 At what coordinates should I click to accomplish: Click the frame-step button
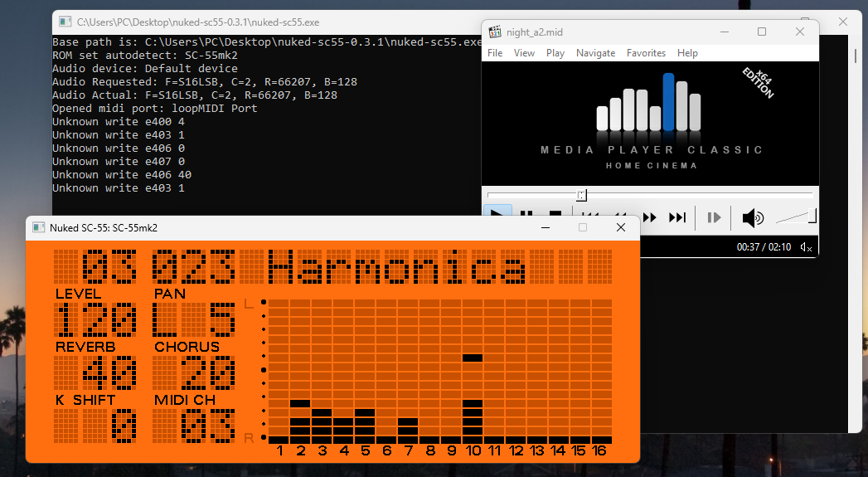(x=714, y=217)
